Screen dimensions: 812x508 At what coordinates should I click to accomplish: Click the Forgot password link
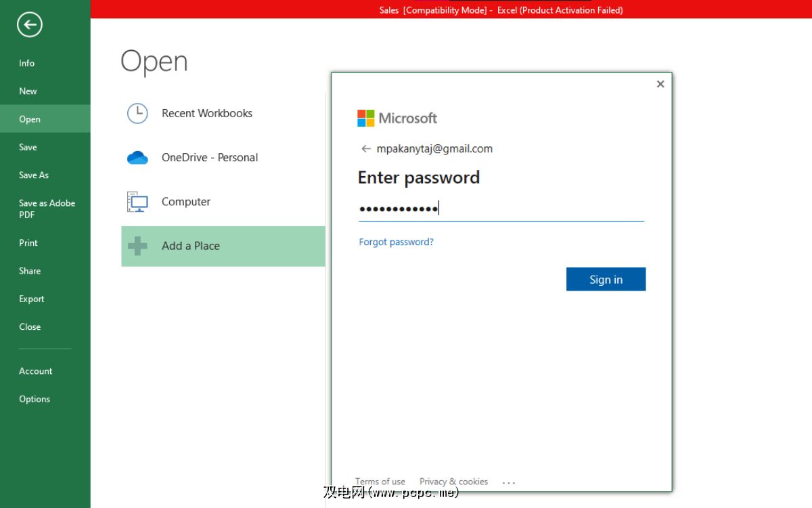tap(397, 242)
